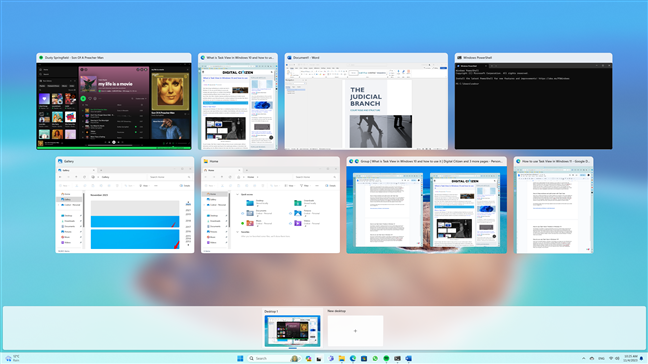This screenshot has height=364, width=648.
Task: Click the Word icon in Document1 title
Action: [289, 58]
